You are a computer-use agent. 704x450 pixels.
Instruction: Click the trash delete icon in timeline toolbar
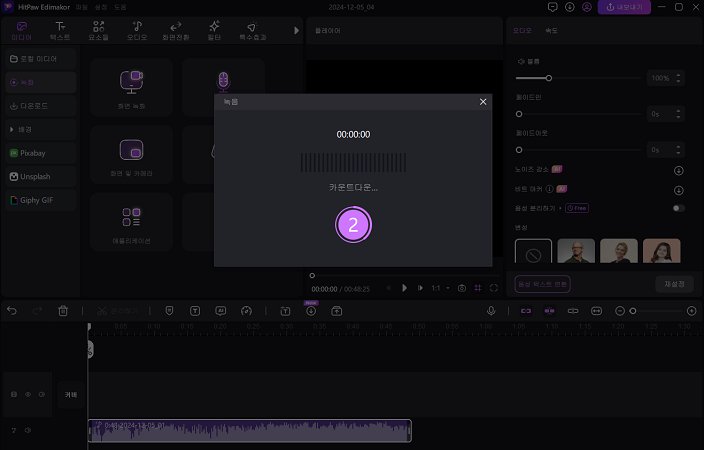[x=63, y=311]
